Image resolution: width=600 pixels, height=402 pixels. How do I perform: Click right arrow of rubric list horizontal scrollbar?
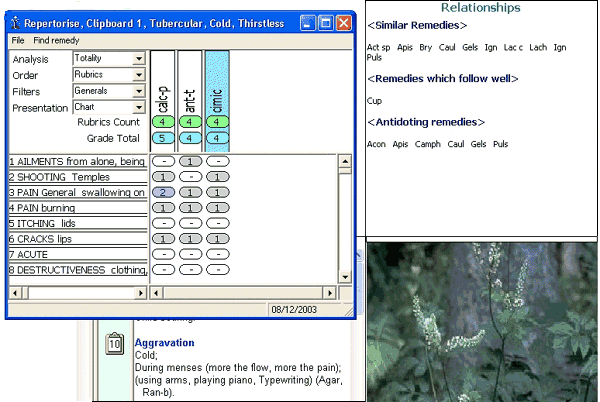click(x=141, y=293)
